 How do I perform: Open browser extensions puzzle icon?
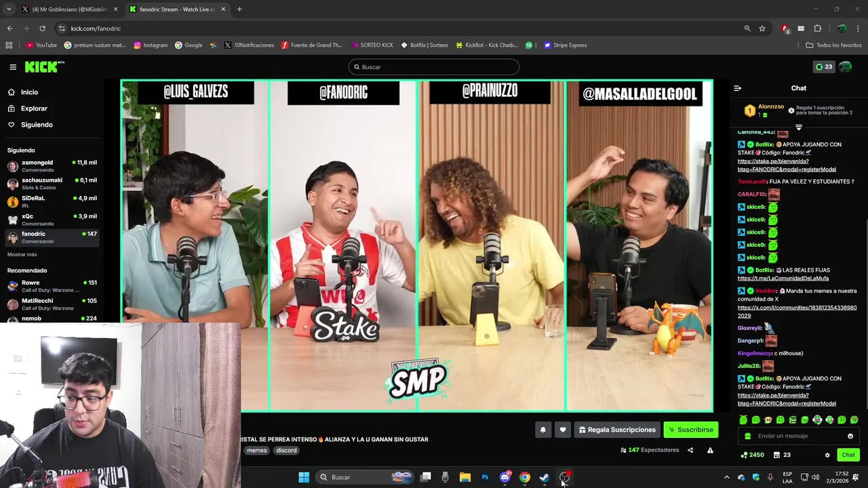point(817,28)
